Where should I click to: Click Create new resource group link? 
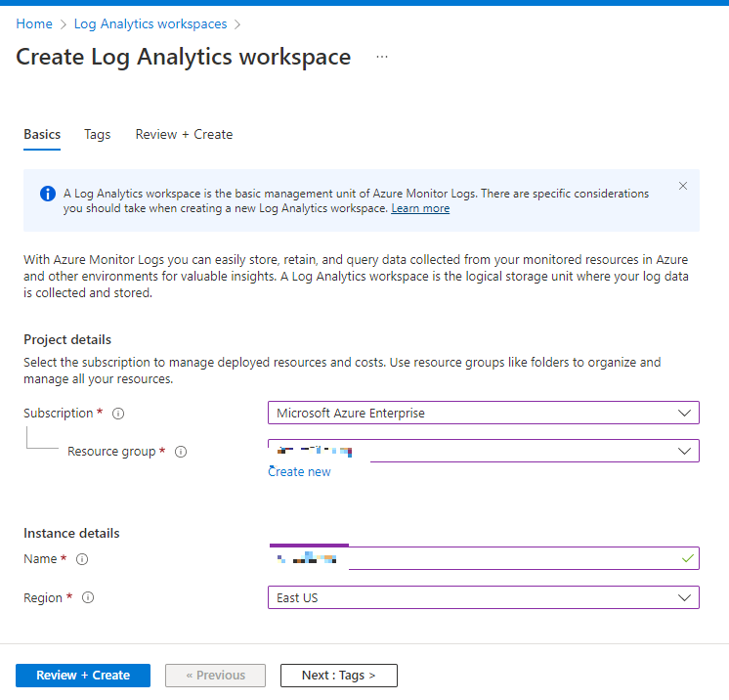[299, 471]
